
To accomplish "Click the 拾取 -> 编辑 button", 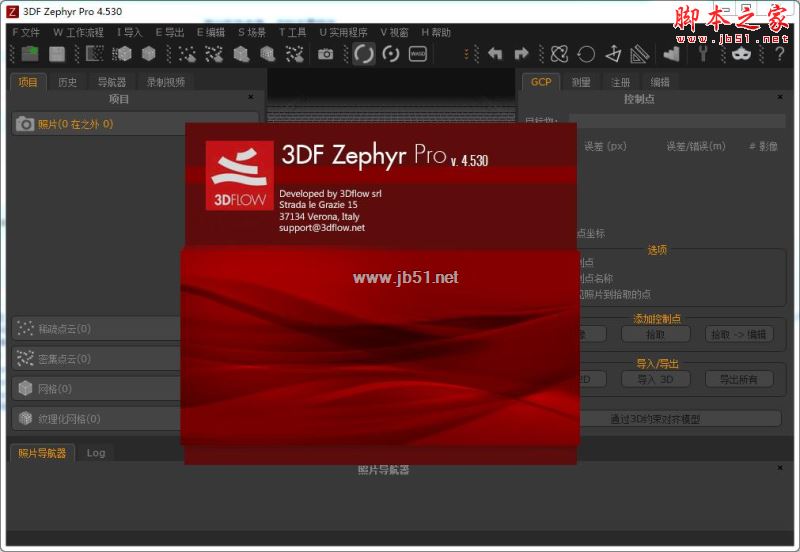I will (739, 335).
